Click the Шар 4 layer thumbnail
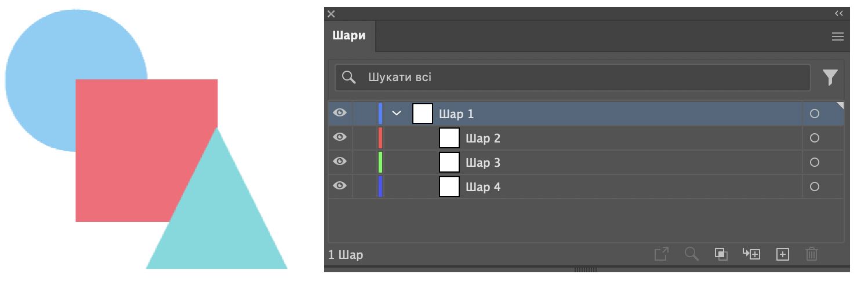 449,187
